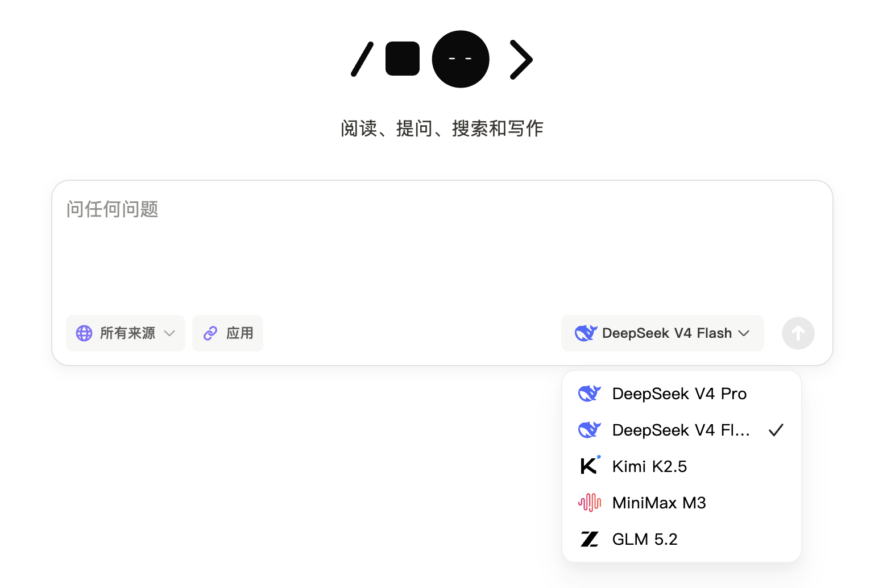The image size is (887, 588).
Task: Click the round face logo at top
Action: (x=461, y=59)
